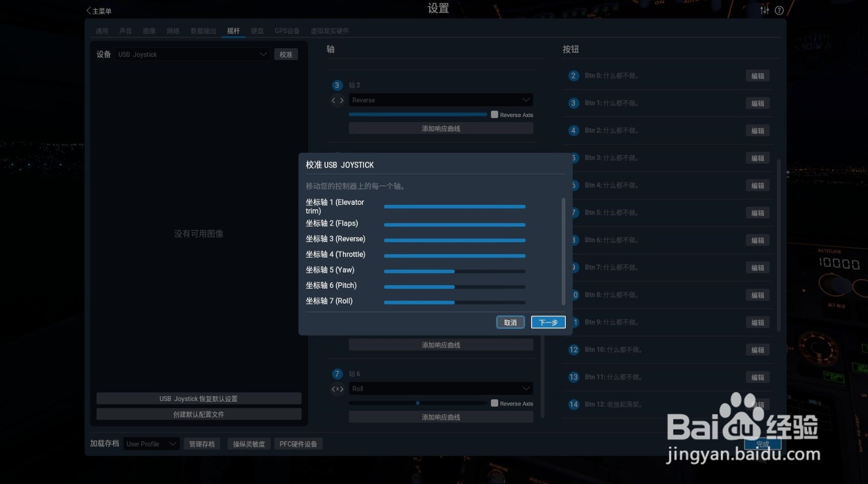Click 取消 in calibration dialog
The image size is (868, 484).
pyautogui.click(x=510, y=322)
